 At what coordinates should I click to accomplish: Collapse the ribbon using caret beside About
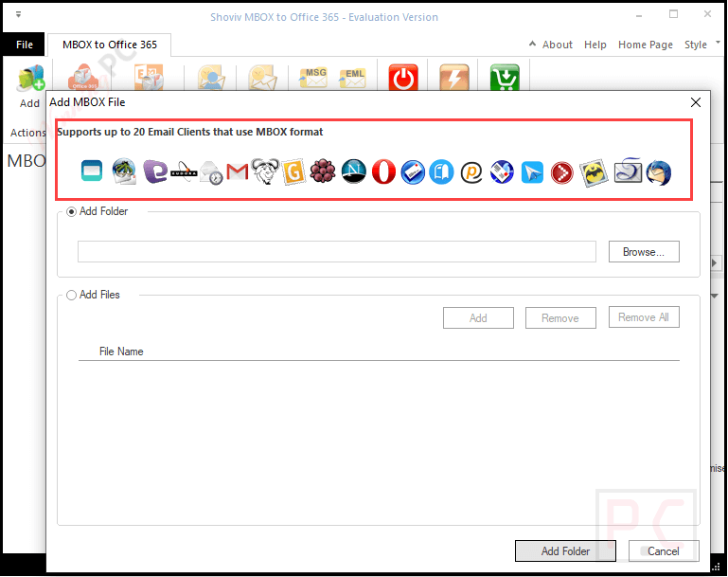(533, 44)
